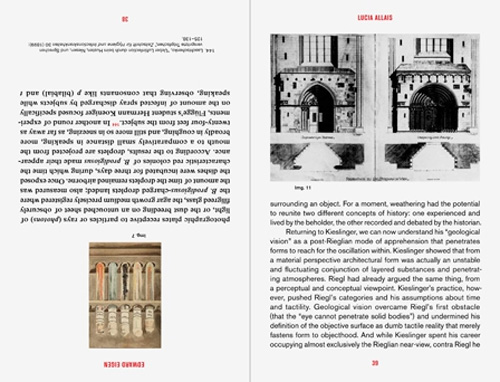500x382 pixels.
Task: Select the Img. 11 caption
Action: point(303,188)
